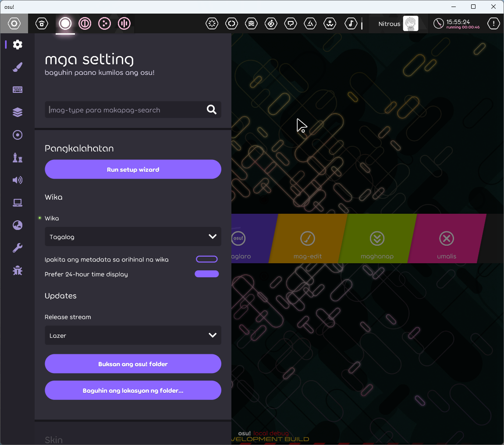Screen dimensions: 504x445
Task: Open the rankings overlay icon
Action: (252, 24)
